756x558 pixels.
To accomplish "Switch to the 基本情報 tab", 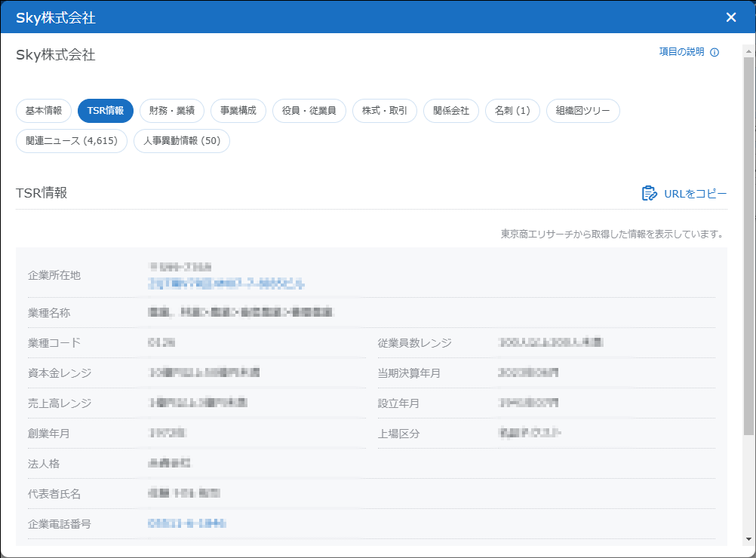I will [x=44, y=111].
